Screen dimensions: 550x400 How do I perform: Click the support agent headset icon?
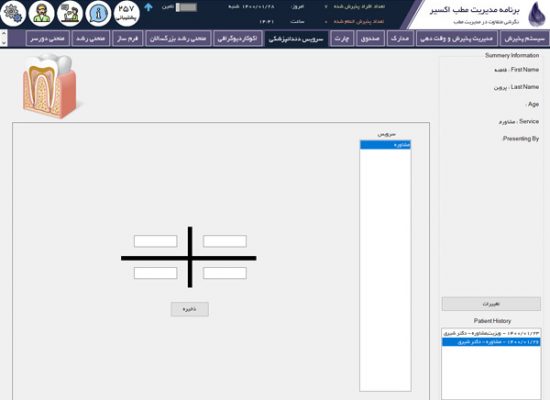[x=42, y=13]
